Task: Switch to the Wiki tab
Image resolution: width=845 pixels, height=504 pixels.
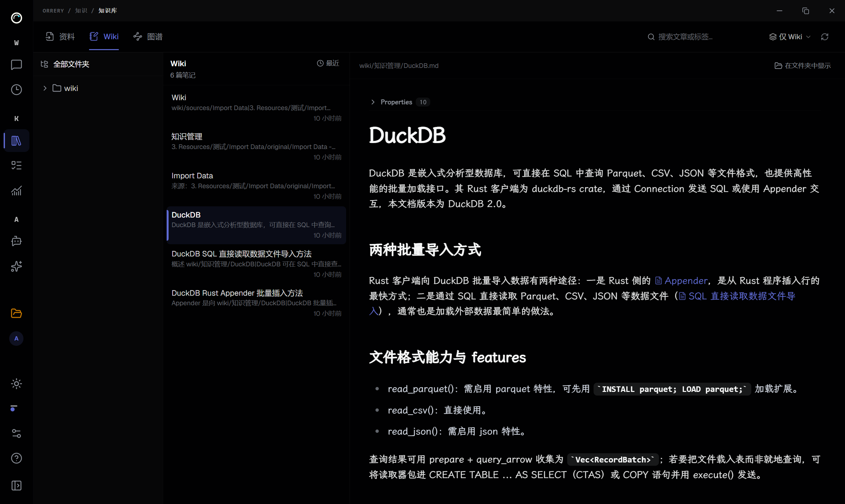Action: coord(104,37)
